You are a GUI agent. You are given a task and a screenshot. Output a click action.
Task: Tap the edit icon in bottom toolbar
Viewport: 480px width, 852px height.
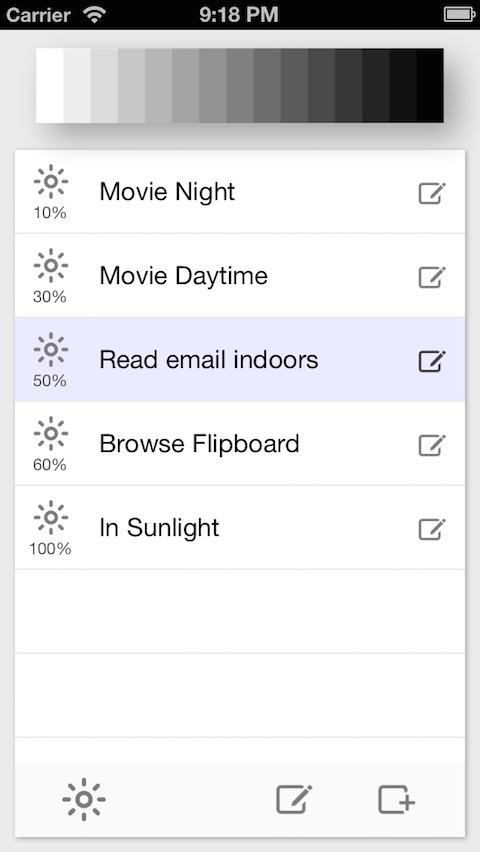(294, 799)
